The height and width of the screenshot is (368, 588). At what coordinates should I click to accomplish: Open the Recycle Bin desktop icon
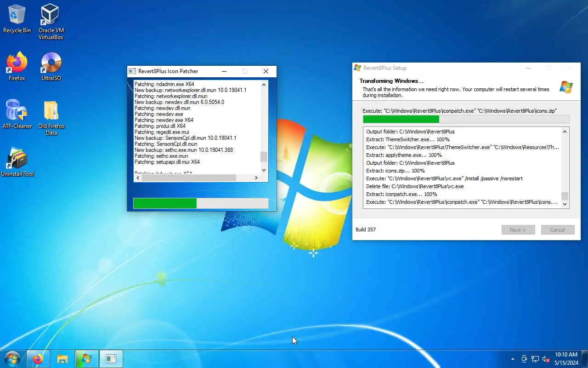[17, 18]
